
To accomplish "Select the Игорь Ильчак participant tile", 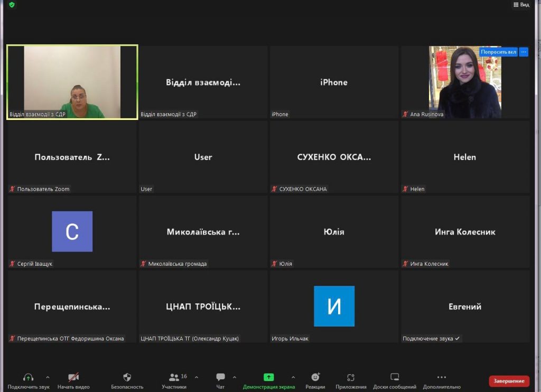I will pos(334,306).
